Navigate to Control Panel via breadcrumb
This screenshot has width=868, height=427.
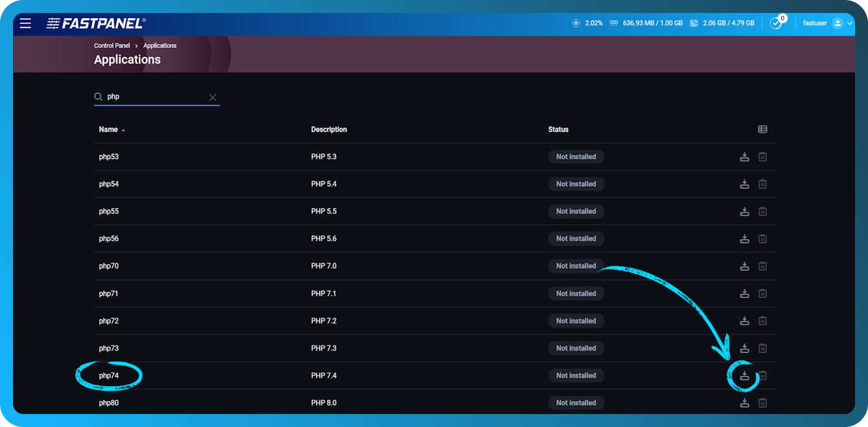(111, 45)
